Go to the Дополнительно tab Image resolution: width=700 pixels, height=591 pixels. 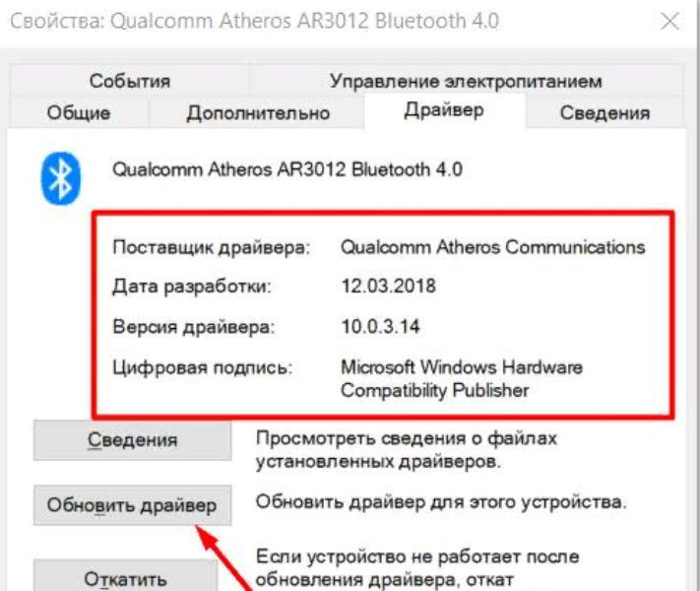point(258,112)
